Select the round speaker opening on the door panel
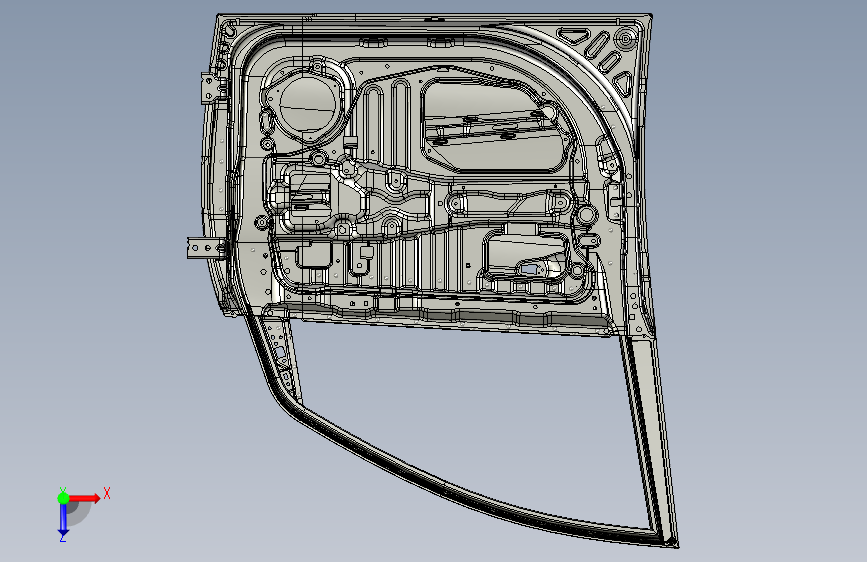The width and height of the screenshot is (867, 562). click(x=308, y=105)
